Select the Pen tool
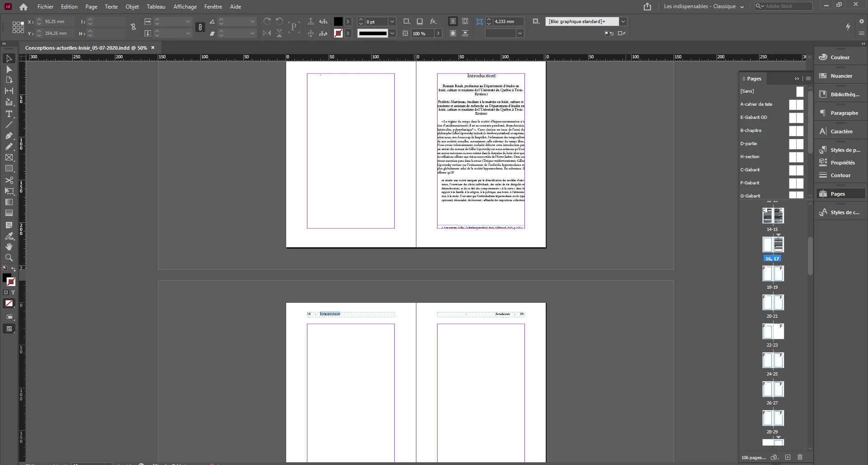The width and height of the screenshot is (868, 465). point(9,136)
